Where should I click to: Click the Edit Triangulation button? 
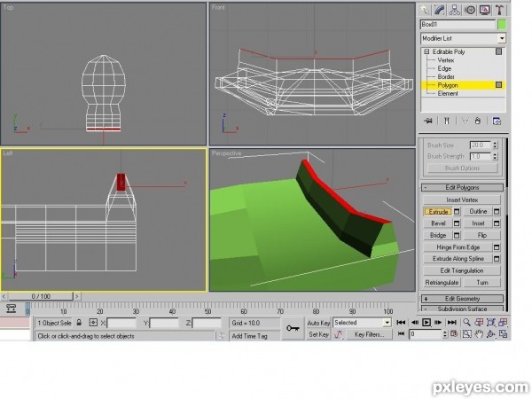click(x=462, y=270)
